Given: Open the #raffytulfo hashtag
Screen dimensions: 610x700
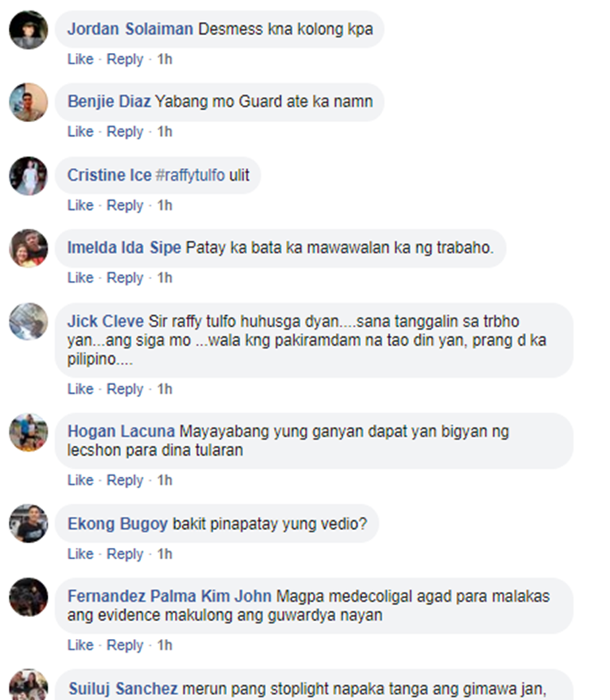Looking at the screenshot, I should pos(190,175).
